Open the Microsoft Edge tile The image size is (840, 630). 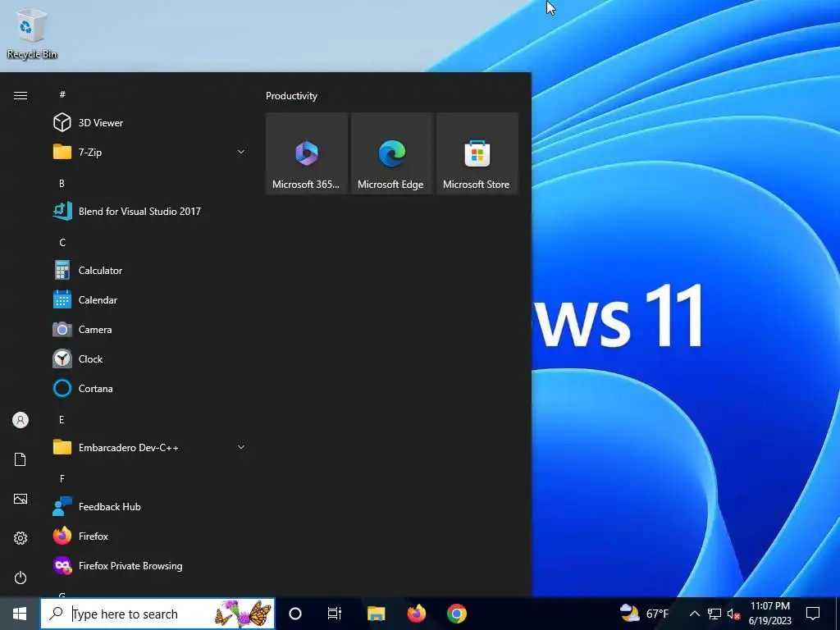tap(391, 153)
